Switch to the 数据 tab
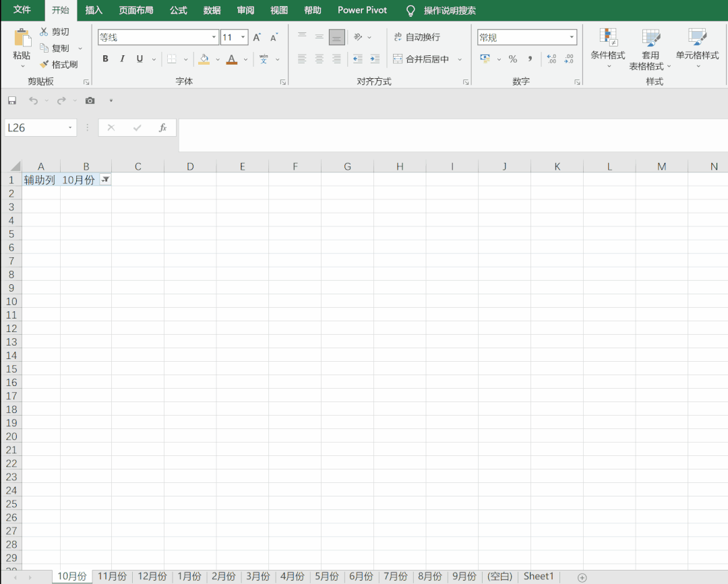The image size is (728, 584). [x=212, y=10]
